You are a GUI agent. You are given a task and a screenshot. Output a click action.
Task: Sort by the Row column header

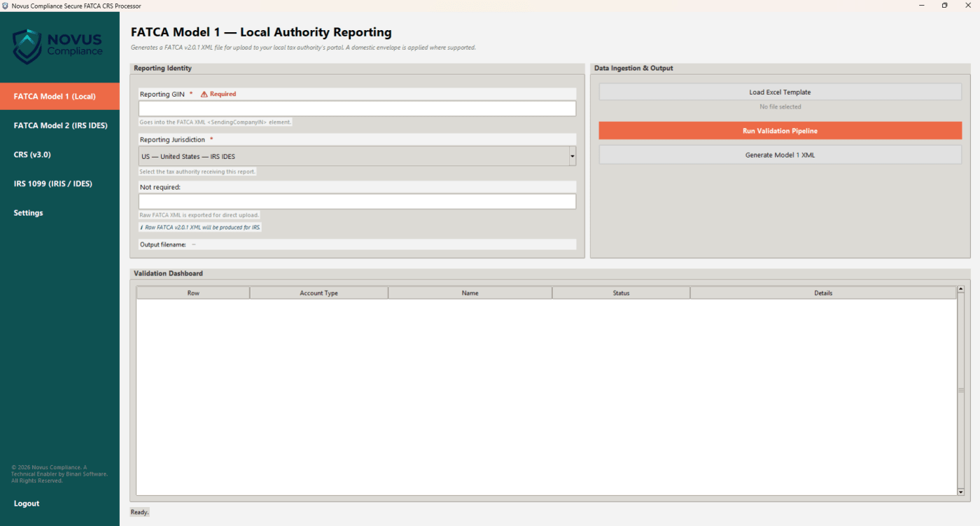193,293
